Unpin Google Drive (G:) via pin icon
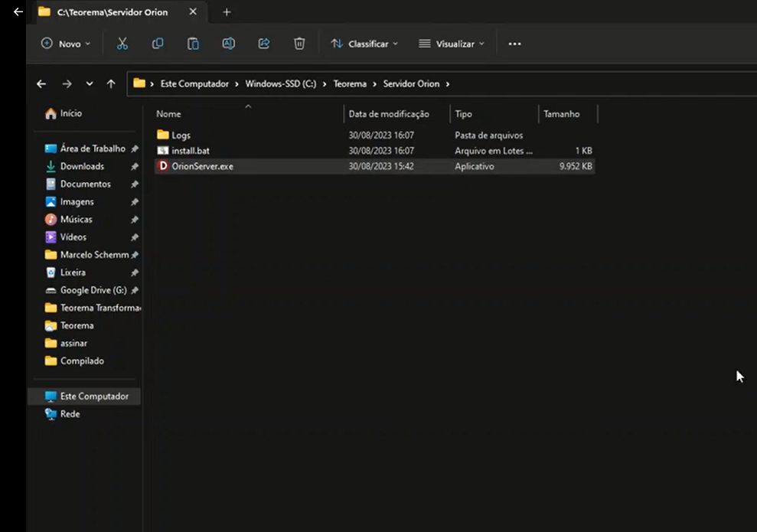Image resolution: width=757 pixels, height=532 pixels. tap(134, 291)
